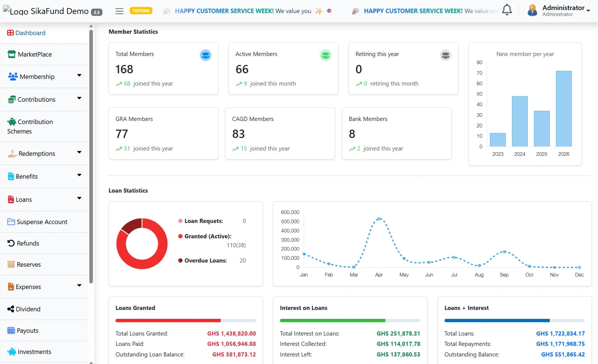This screenshot has width=598, height=364.
Task: Expand the Redemptions submenu arrow
Action: point(79,152)
